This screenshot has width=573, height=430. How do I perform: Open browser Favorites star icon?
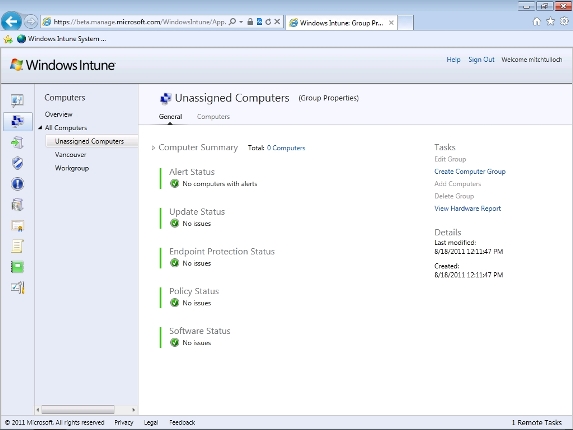point(550,22)
